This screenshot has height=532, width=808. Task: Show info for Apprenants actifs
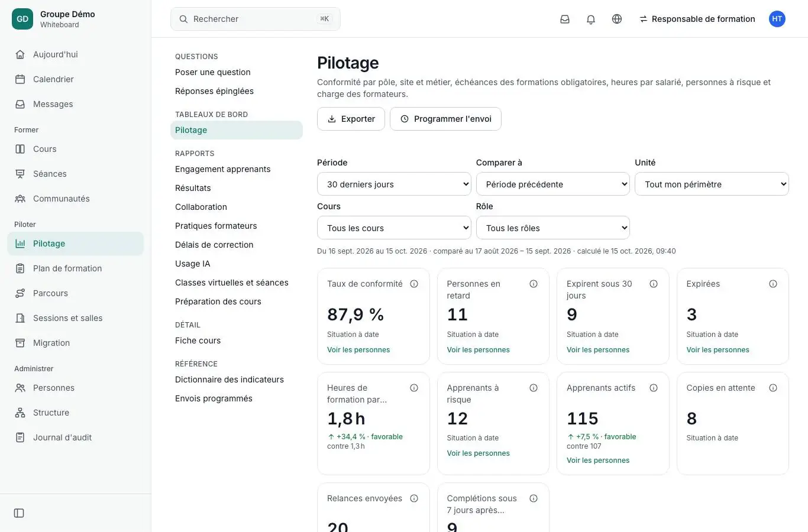pyautogui.click(x=654, y=388)
